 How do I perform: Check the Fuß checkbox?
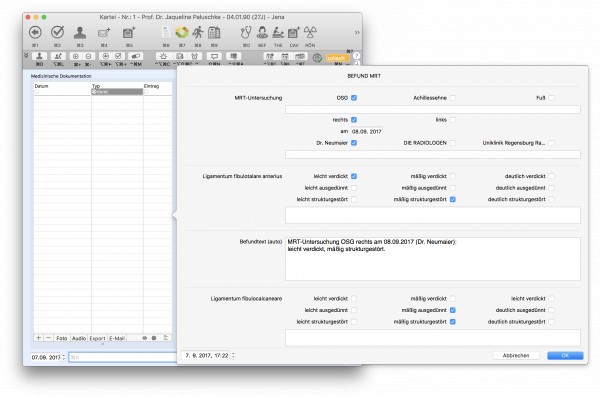551,98
